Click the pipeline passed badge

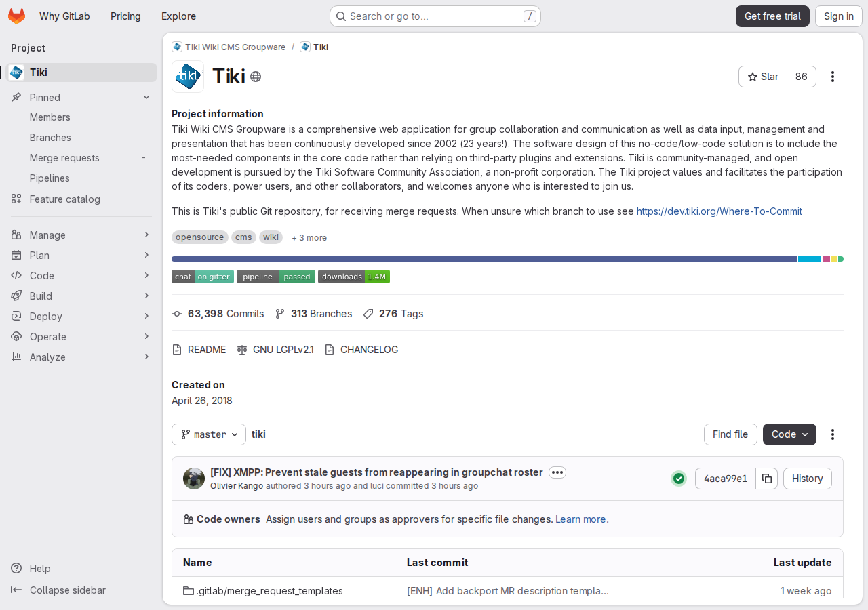coord(276,277)
